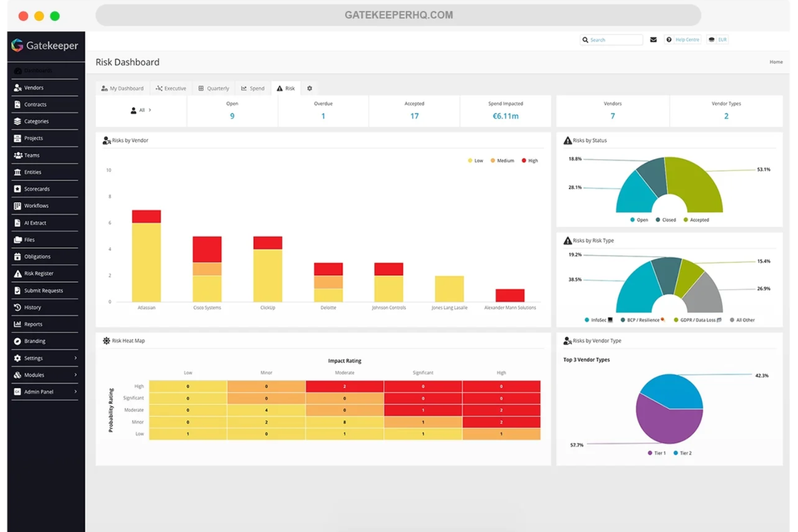Open the AI Extract sidebar item
The image size is (798, 532).
35,223
